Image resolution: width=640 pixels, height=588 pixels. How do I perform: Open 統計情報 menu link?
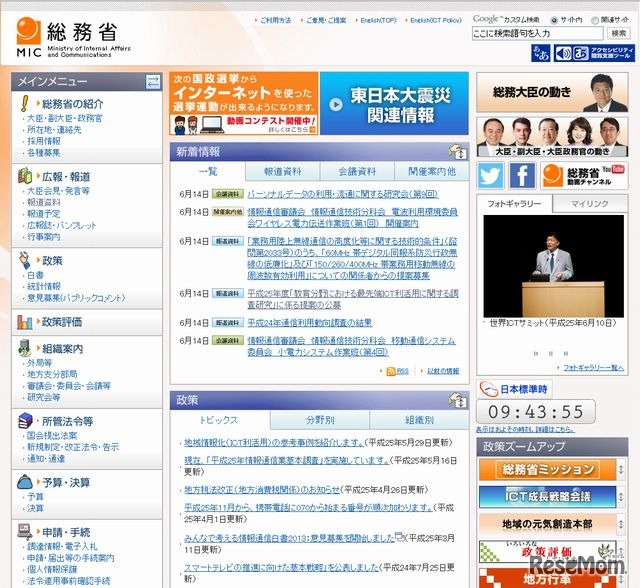(x=44, y=286)
